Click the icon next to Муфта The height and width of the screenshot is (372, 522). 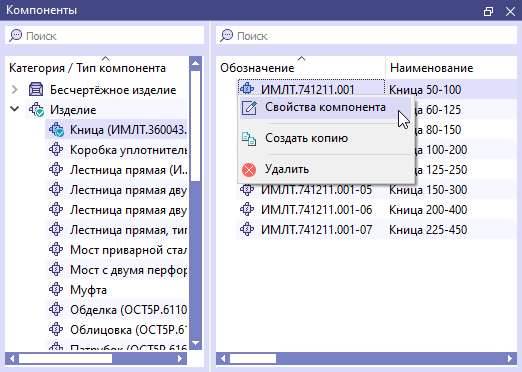point(56,289)
